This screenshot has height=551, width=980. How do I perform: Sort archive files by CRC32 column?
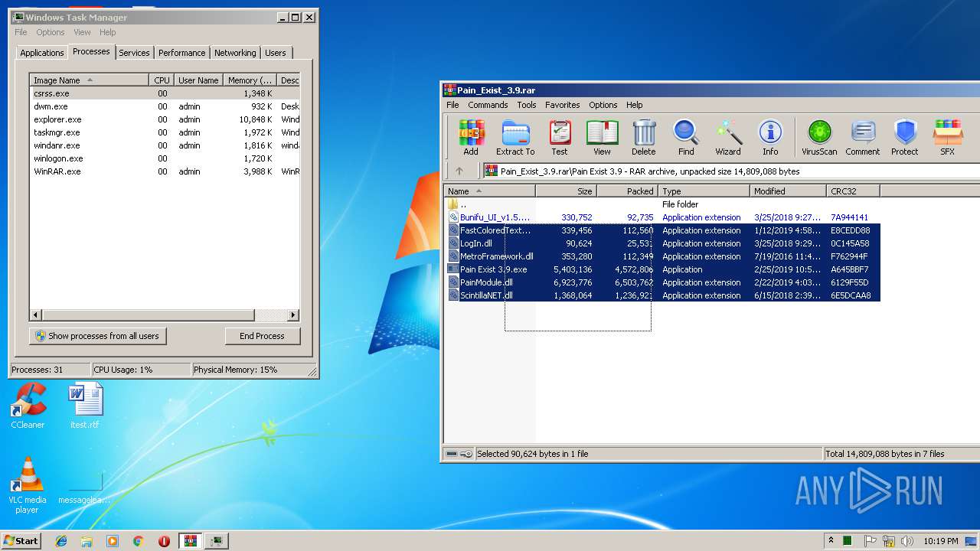[853, 191]
